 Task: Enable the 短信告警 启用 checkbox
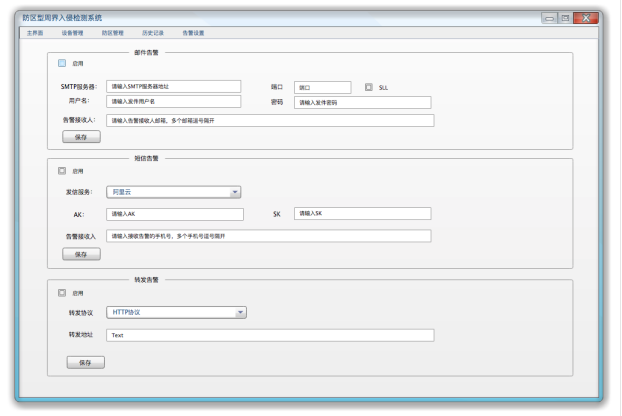62,170
